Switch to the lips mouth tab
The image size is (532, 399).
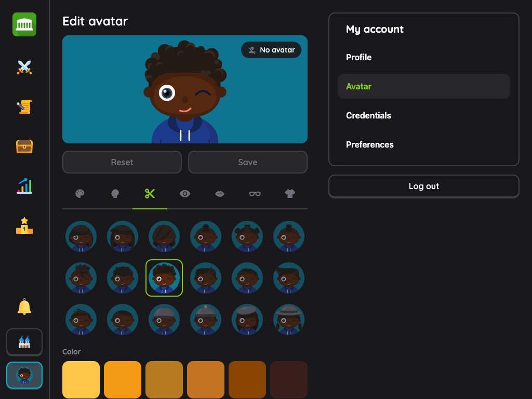click(220, 194)
